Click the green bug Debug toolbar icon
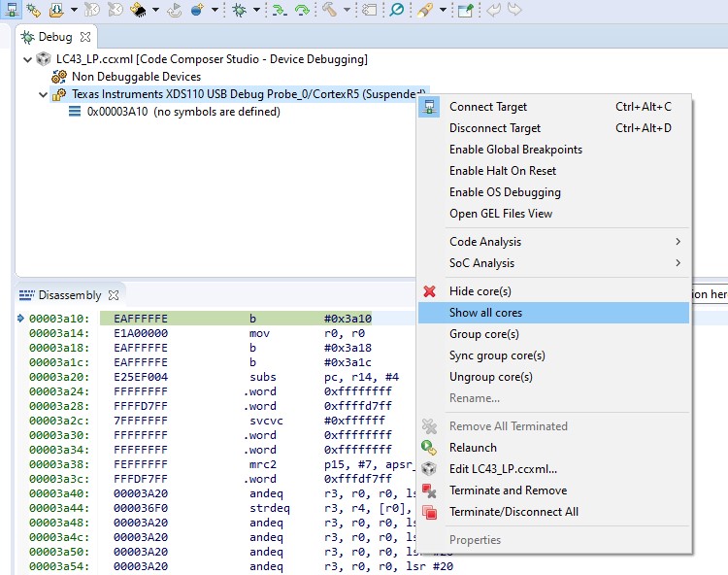This screenshot has width=728, height=575. (239, 10)
